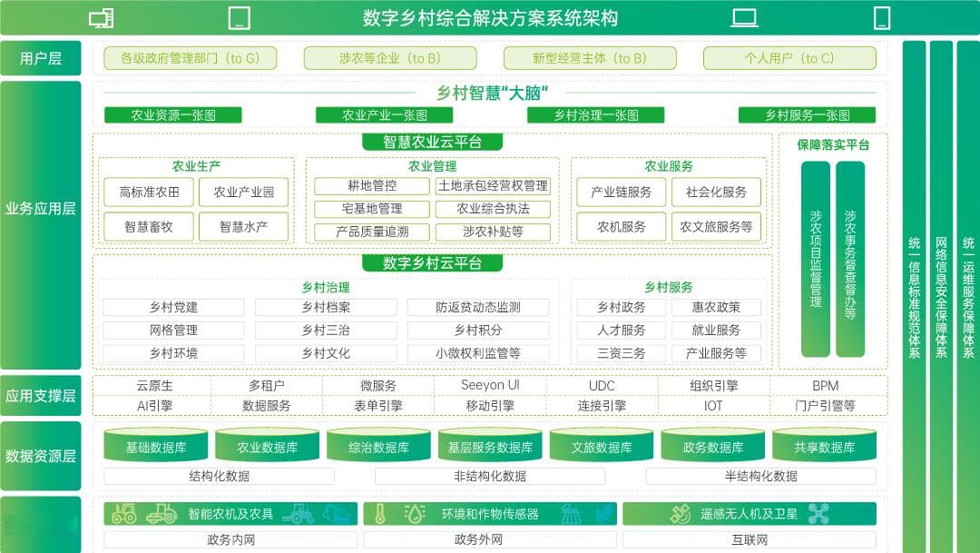Click the water droplet icon beside 环境和作物传感器

point(415,514)
